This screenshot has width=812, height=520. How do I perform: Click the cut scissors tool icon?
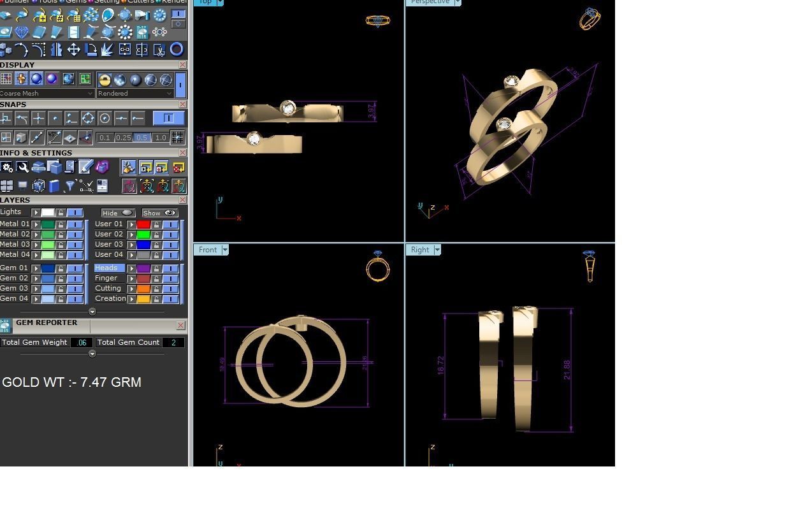point(159,49)
